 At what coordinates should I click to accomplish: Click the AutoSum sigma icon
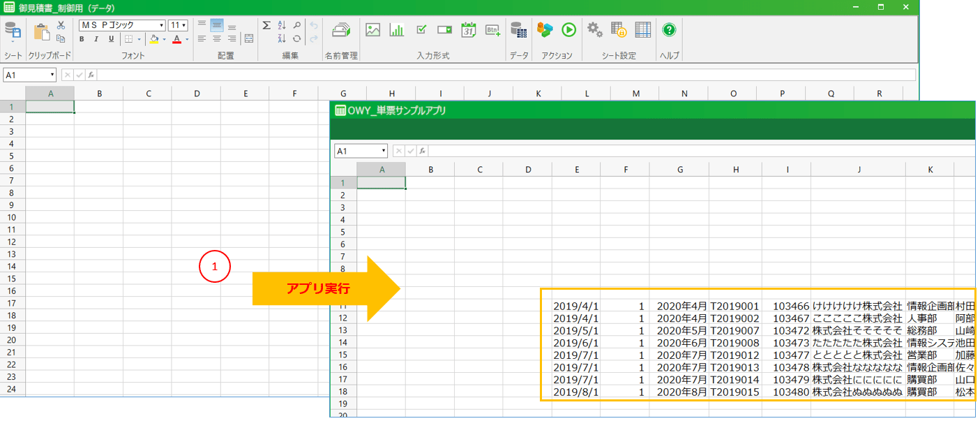pos(266,25)
